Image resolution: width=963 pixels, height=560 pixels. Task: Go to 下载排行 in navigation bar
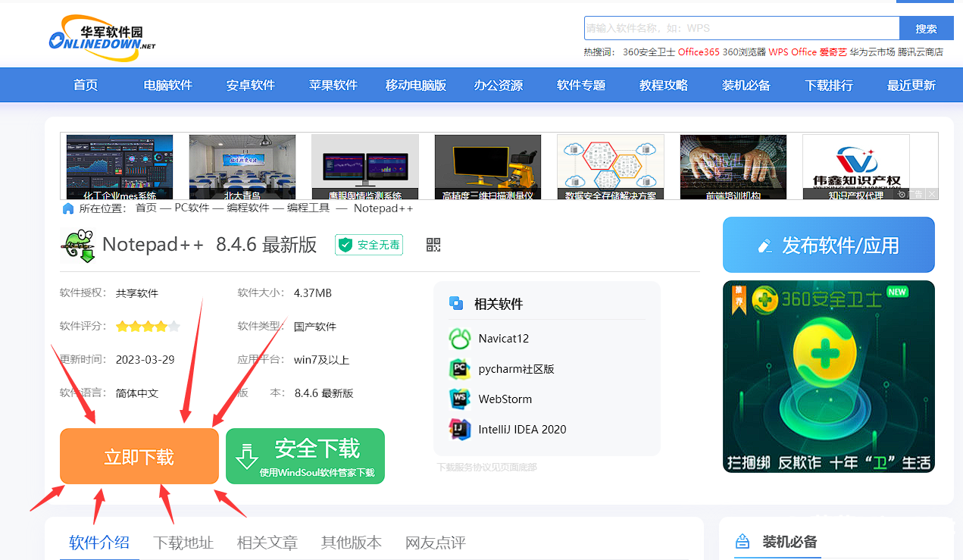click(829, 85)
